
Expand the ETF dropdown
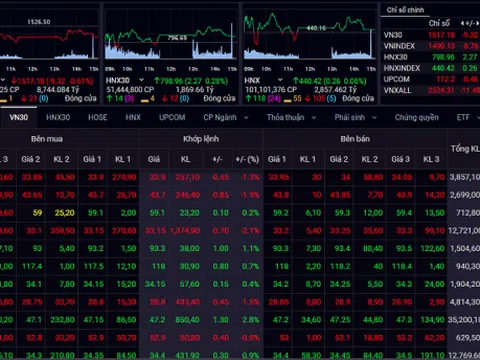tap(478, 117)
